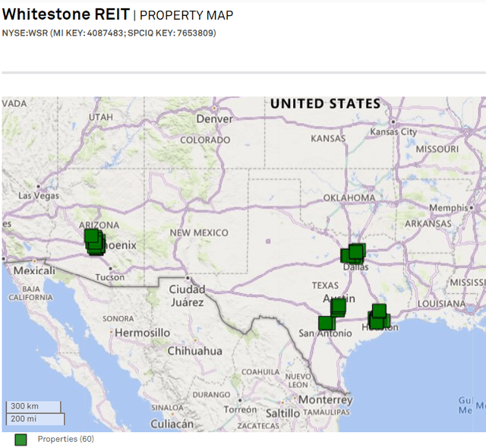Click the Culiacán city label

pos(172,424)
